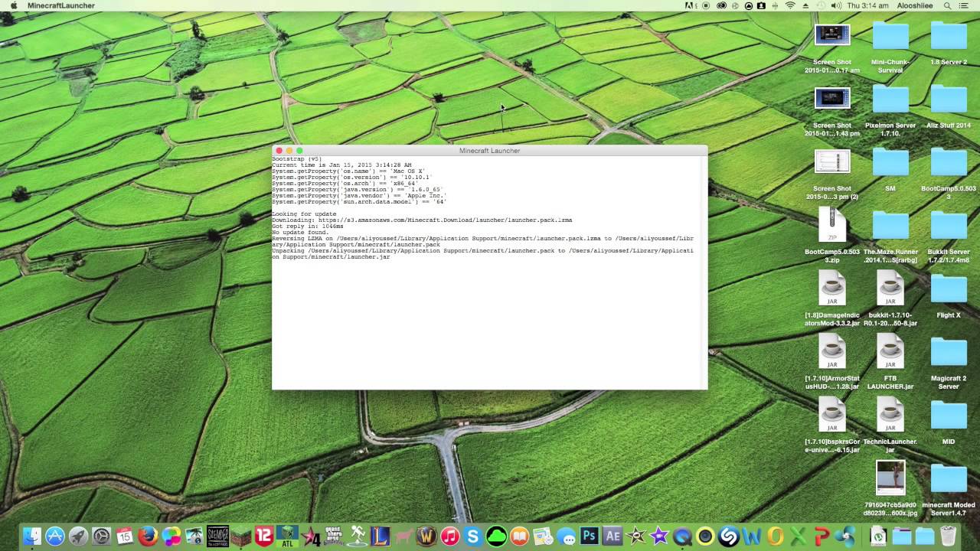
Task: Open Microsoft Excel dock icon
Action: tap(798, 536)
